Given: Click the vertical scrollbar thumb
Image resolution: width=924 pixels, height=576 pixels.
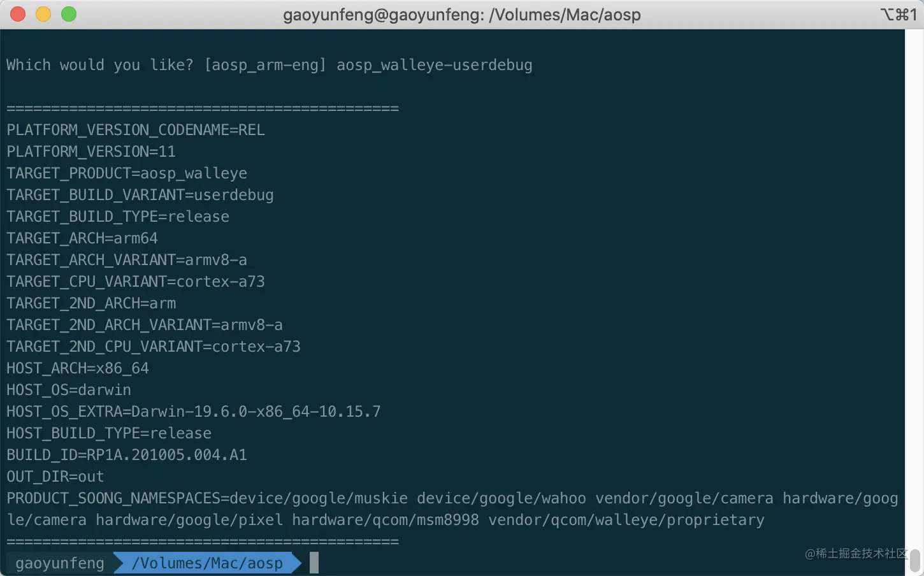Looking at the screenshot, I should (x=915, y=561).
